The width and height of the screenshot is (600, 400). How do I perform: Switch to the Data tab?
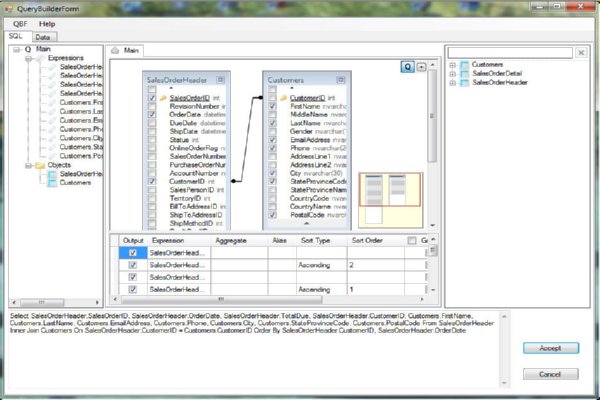(42, 37)
